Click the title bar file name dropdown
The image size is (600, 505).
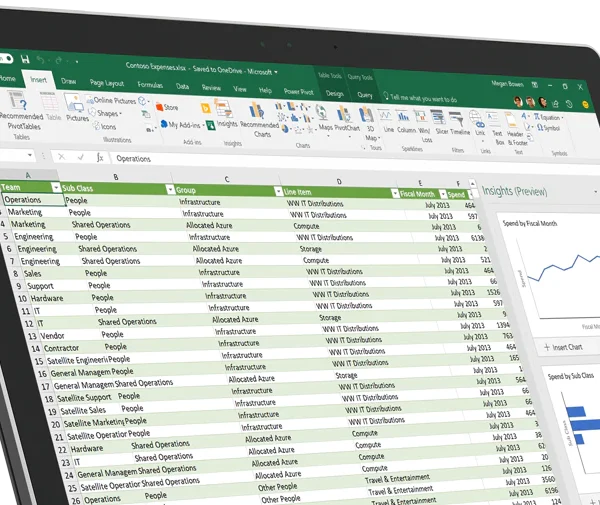tap(276, 72)
